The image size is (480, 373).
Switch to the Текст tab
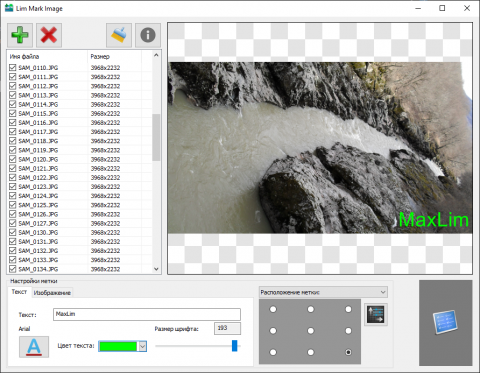pos(19,292)
